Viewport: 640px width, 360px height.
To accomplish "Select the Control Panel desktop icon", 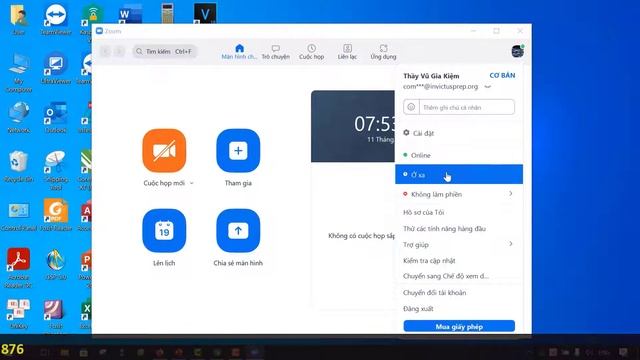I will [x=18, y=215].
